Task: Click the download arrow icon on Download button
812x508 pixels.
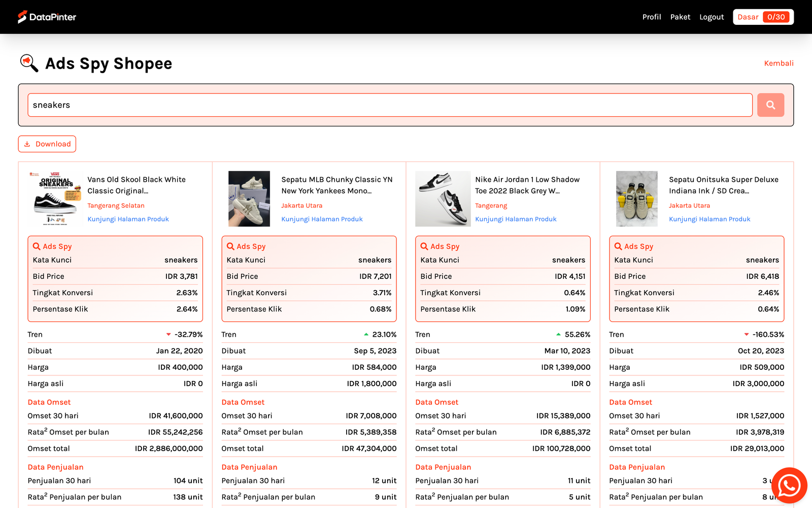Action: click(28, 144)
